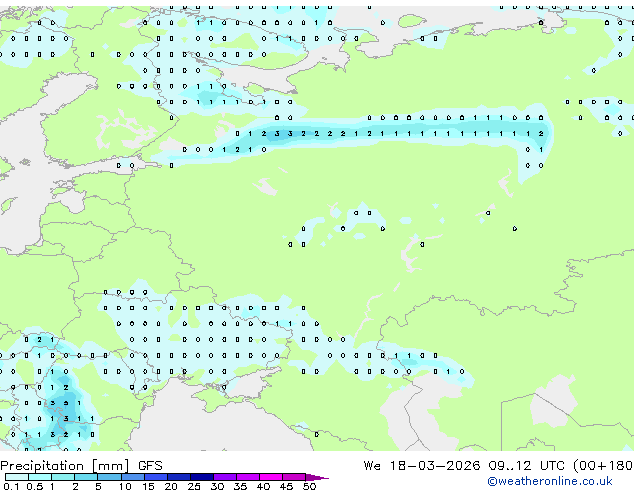Click the legend label "25"
This screenshot has height=490, width=634.
(x=194, y=486)
